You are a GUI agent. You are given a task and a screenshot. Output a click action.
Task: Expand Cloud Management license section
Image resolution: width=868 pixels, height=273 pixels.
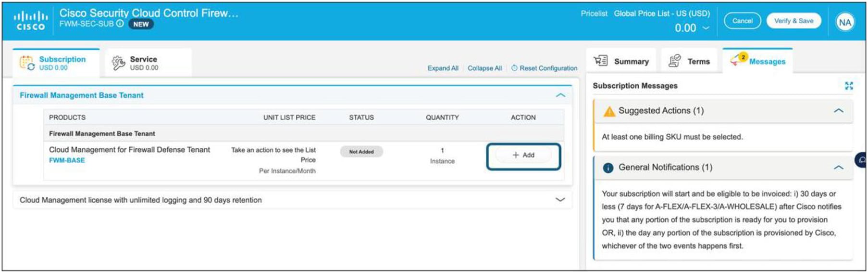tap(560, 200)
